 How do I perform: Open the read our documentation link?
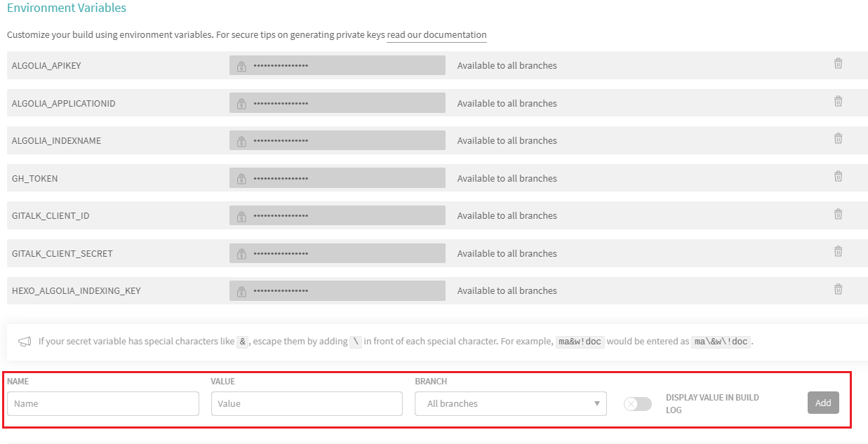coord(436,35)
